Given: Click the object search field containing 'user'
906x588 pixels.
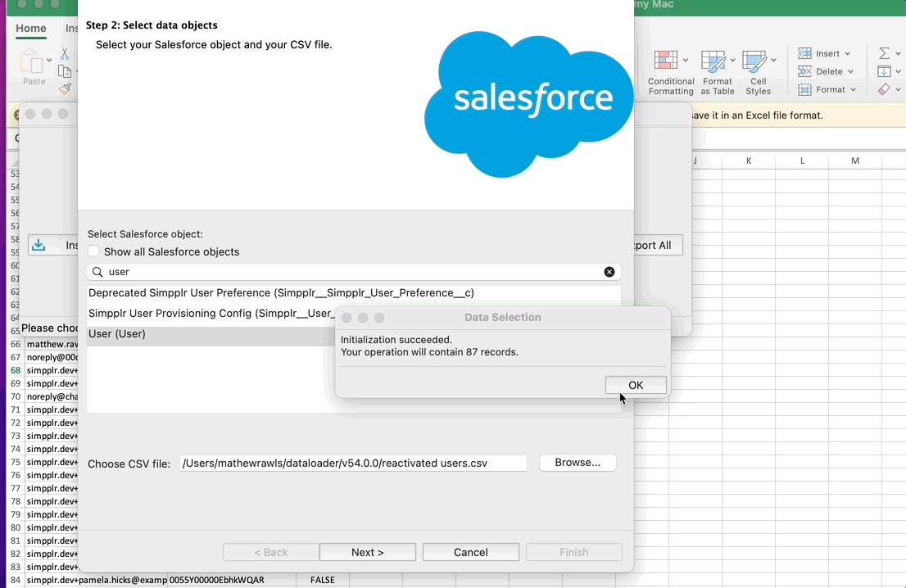Looking at the screenshot, I should [354, 272].
